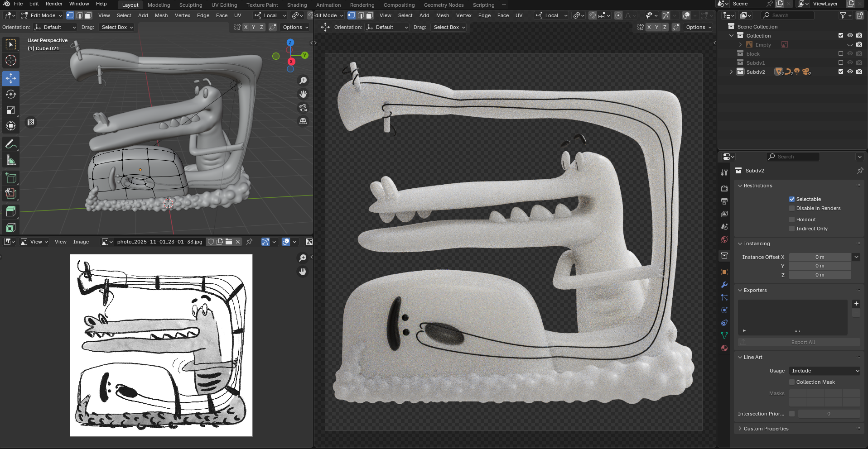Open the Line Art Usage dropdown
This screenshot has height=449, width=868.
[x=825, y=371]
